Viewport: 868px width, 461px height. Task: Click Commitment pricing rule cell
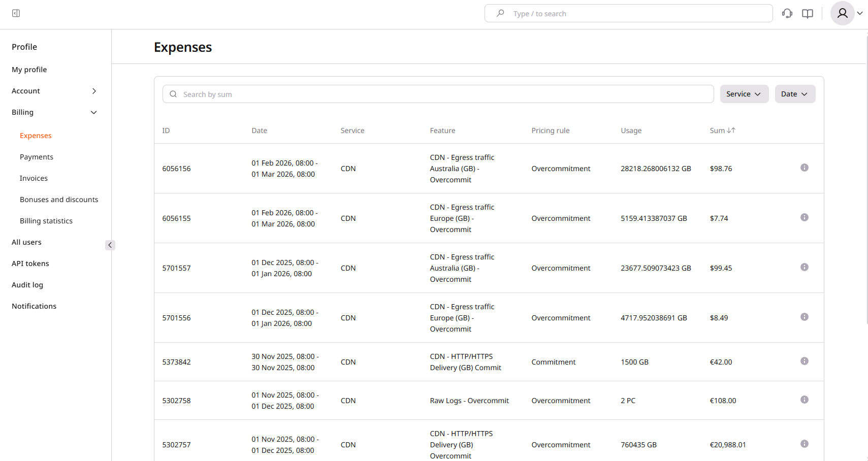point(554,362)
